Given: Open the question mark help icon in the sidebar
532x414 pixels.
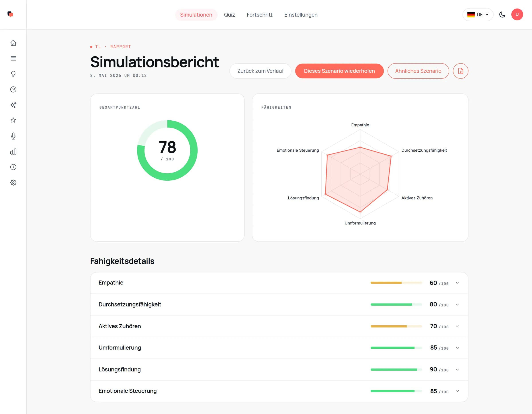Looking at the screenshot, I should point(13,89).
